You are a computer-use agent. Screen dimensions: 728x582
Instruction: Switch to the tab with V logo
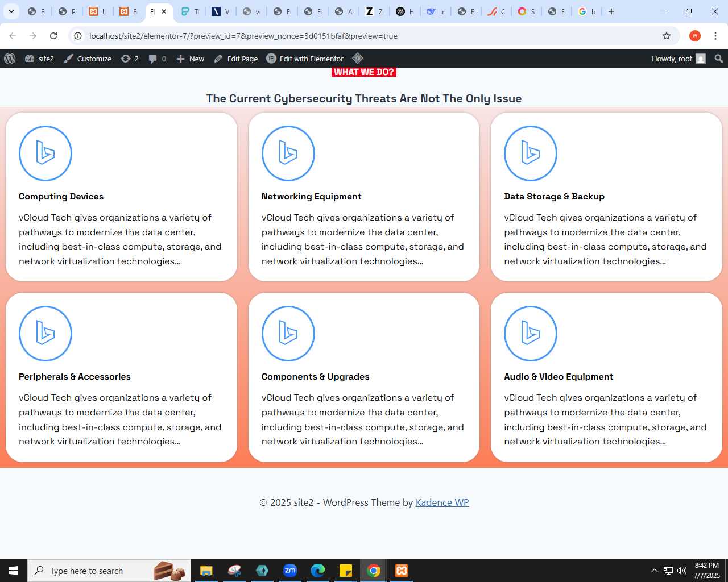click(x=221, y=11)
